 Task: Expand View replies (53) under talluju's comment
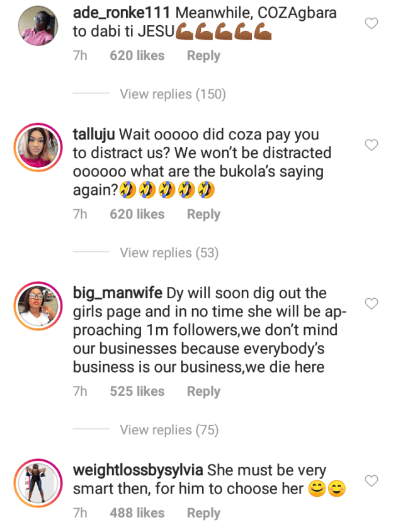168,252
